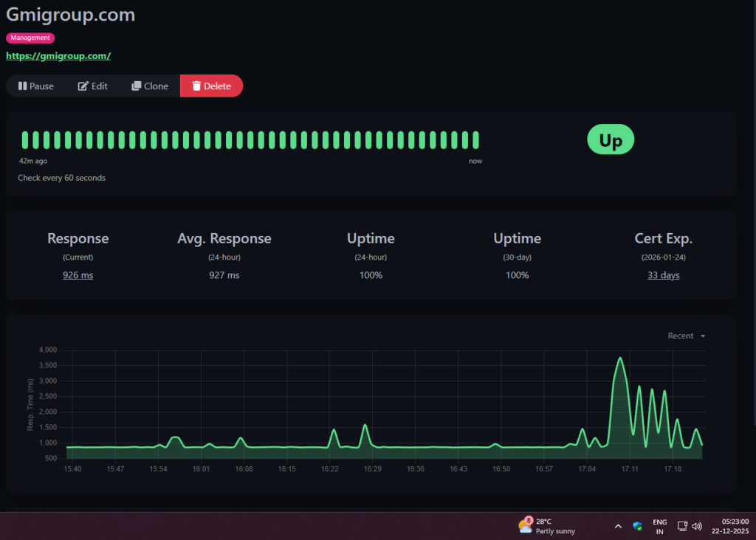Open the network tray icon

(x=683, y=526)
